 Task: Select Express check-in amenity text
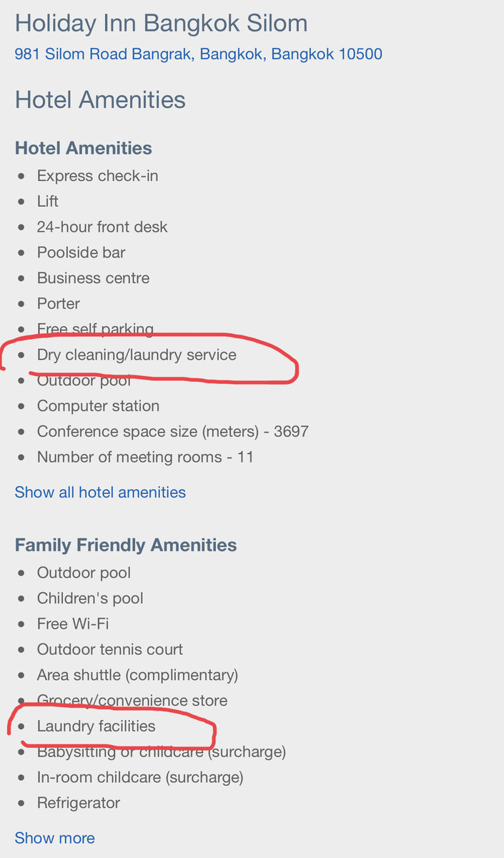tap(98, 176)
